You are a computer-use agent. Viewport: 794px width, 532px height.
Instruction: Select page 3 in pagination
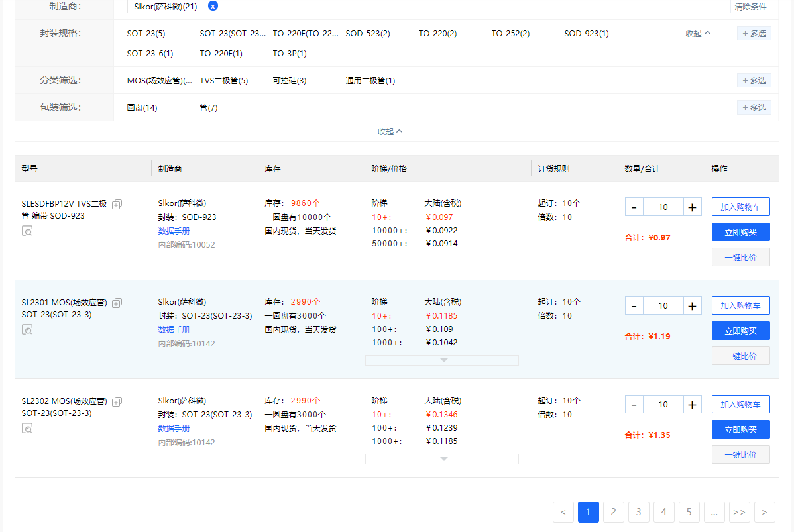pyautogui.click(x=638, y=512)
